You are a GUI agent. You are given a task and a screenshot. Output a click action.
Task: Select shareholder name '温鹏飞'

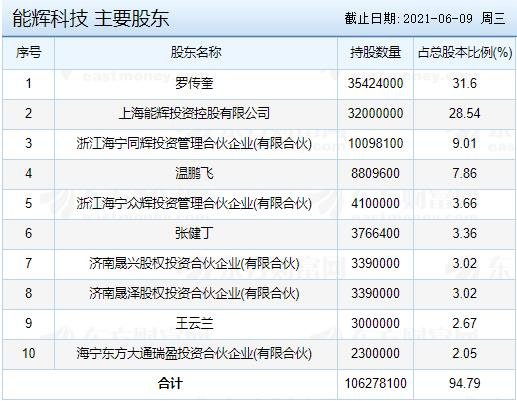[x=194, y=173]
